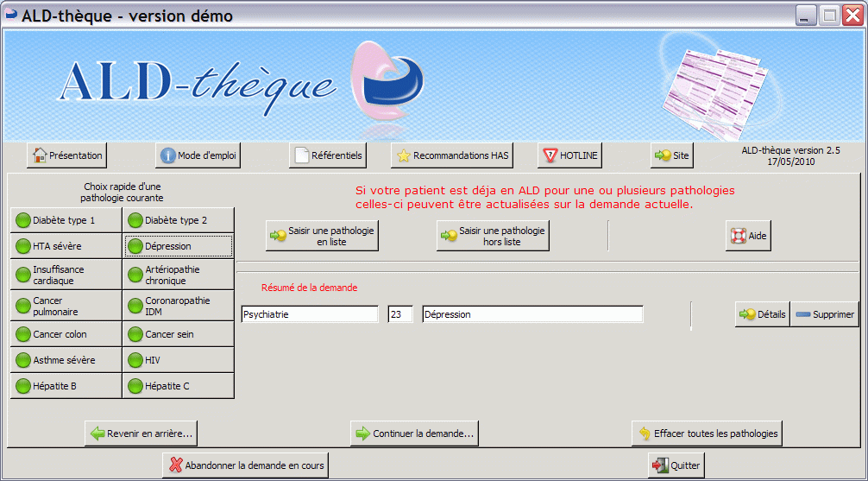Choose Dépression quick pathology
Viewport: 868px width, 481px height.
(x=179, y=246)
